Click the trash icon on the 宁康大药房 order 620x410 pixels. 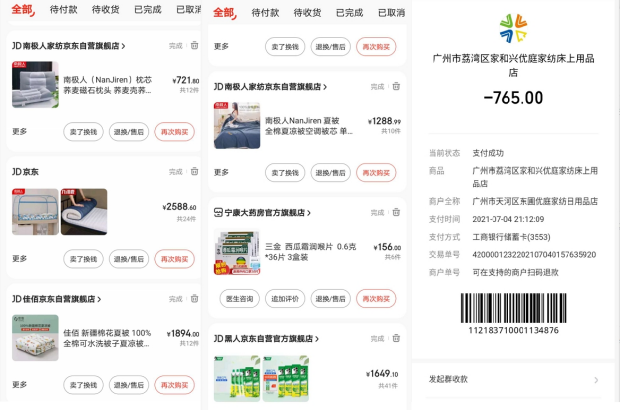point(396,212)
